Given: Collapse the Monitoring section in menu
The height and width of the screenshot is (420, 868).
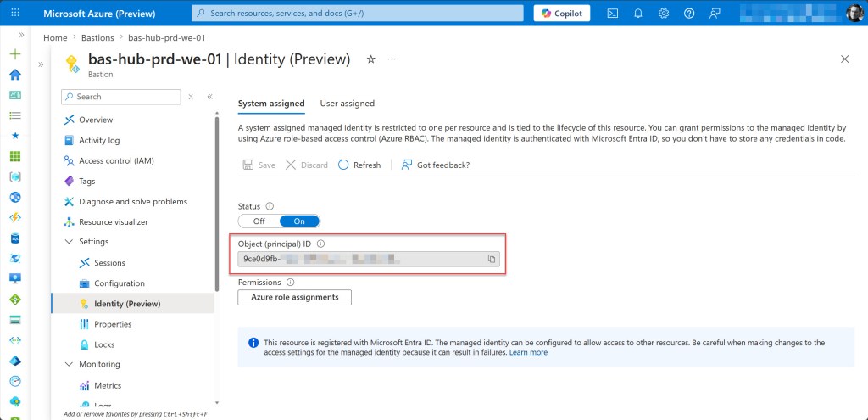Looking at the screenshot, I should (70, 364).
